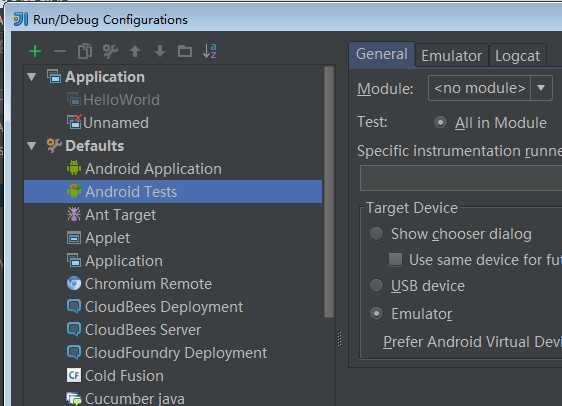The width and height of the screenshot is (562, 406).
Task: Check Use same device for future launches
Action: click(x=395, y=259)
